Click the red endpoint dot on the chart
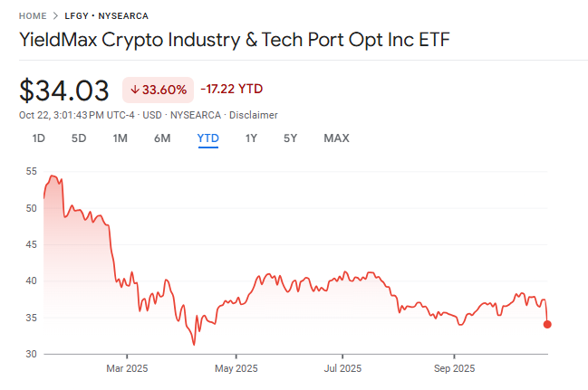Image resolution: width=588 pixels, height=390 pixels. [x=547, y=324]
